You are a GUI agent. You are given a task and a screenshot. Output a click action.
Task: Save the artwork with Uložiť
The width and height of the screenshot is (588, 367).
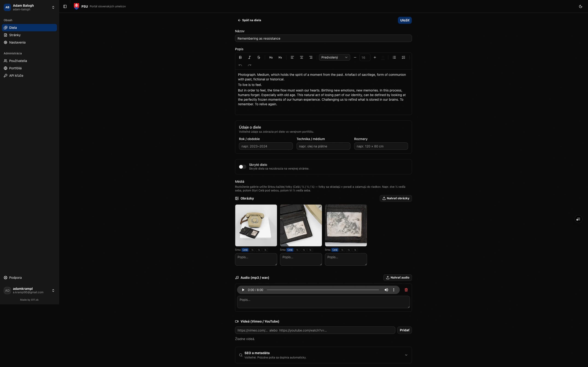(x=405, y=20)
